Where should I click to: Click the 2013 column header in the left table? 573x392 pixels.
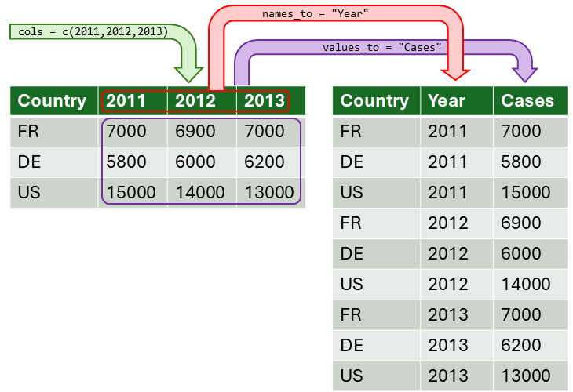tap(264, 101)
